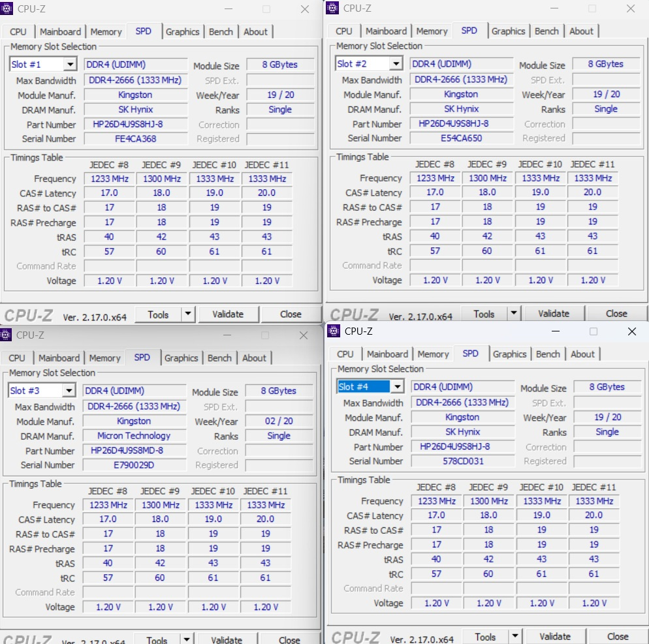Select the About tab in the top-right window
Viewport: 649px width, 644px height.
point(581,31)
